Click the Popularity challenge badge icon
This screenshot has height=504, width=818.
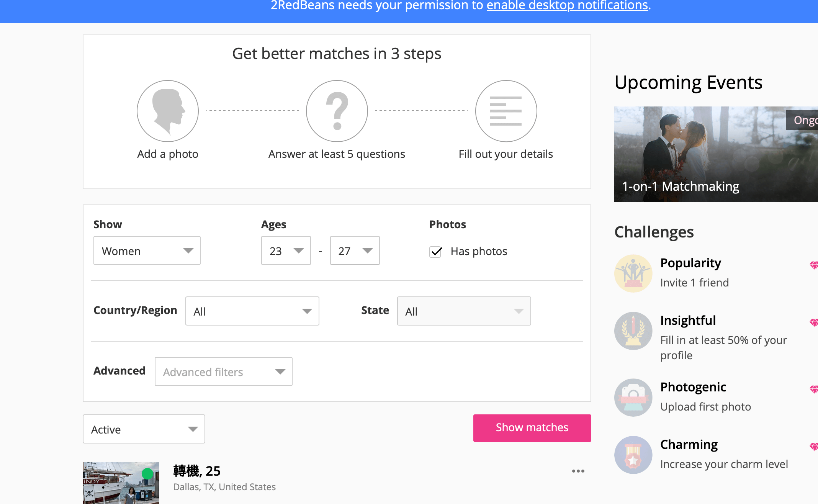point(633,272)
